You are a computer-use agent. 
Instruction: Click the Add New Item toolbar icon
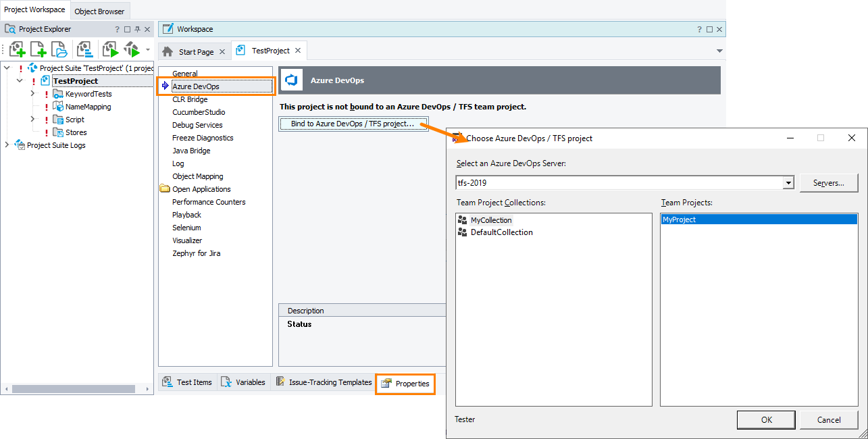click(39, 49)
